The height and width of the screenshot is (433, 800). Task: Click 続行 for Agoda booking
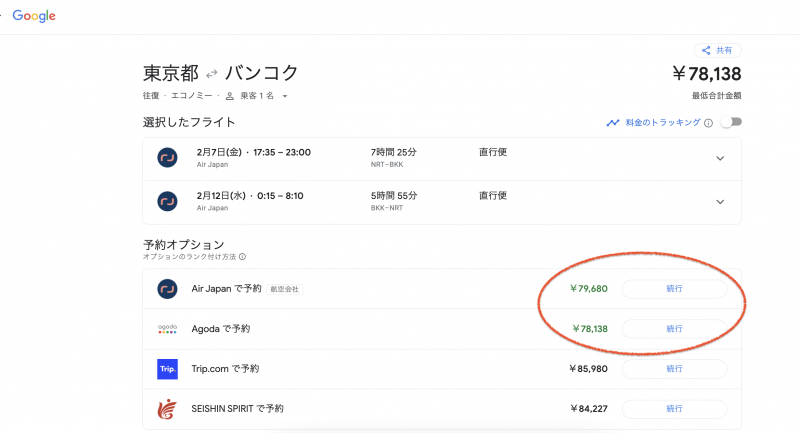(674, 329)
